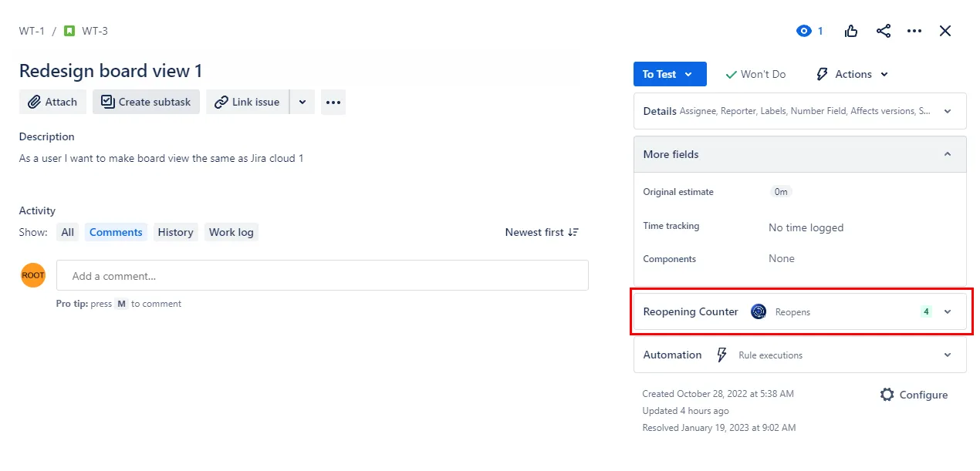Open the Actions lightning dropdown

(853, 74)
